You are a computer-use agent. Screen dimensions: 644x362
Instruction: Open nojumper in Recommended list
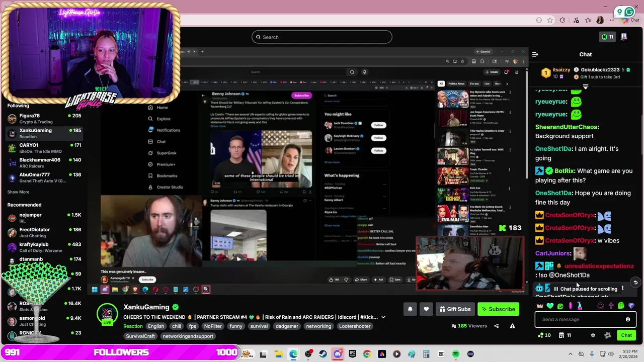point(44,218)
